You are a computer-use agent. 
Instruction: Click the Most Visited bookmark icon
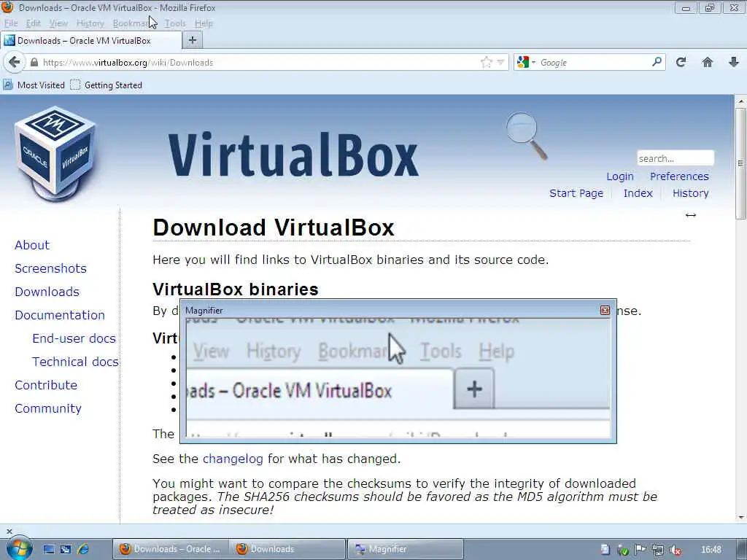tap(8, 85)
